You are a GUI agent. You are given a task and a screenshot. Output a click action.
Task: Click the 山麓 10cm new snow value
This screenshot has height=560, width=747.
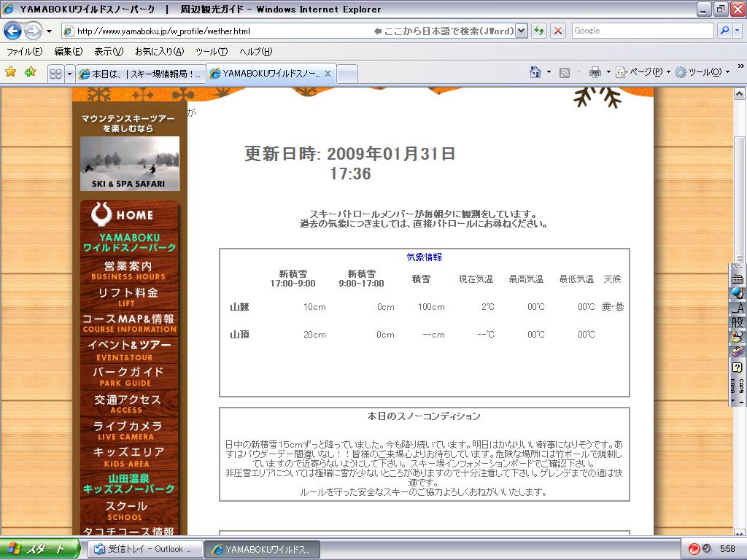click(314, 307)
